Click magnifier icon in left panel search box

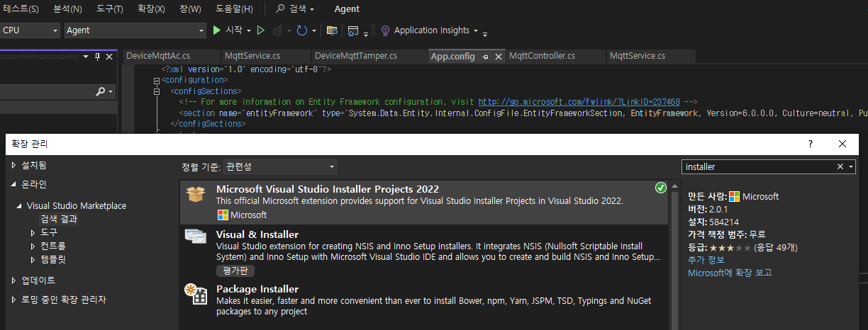[x=101, y=91]
